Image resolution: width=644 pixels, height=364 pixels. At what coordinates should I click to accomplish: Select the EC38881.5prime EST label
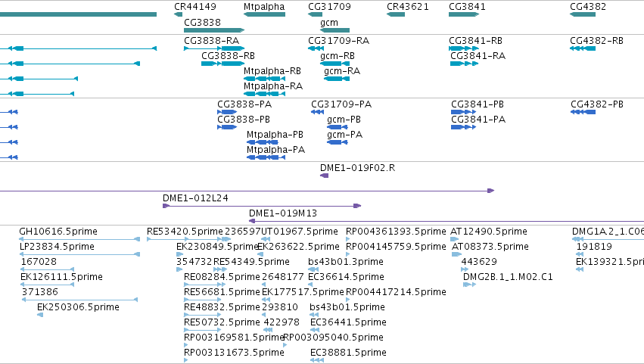coord(348,353)
